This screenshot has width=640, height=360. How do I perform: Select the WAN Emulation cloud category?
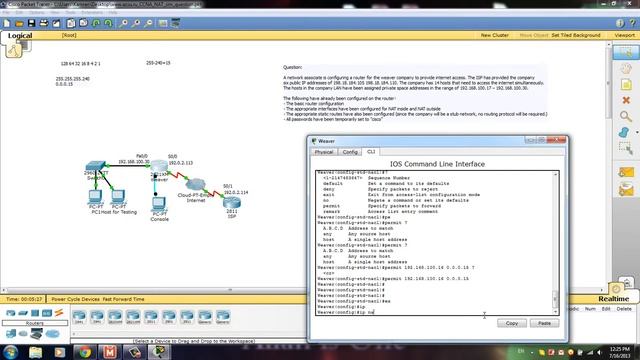[23, 334]
